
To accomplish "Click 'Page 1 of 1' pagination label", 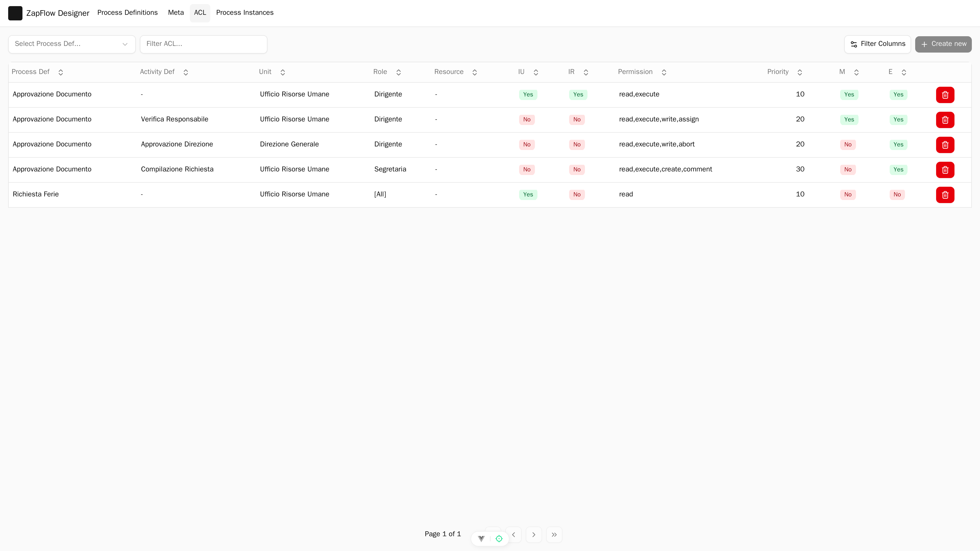I will (443, 534).
